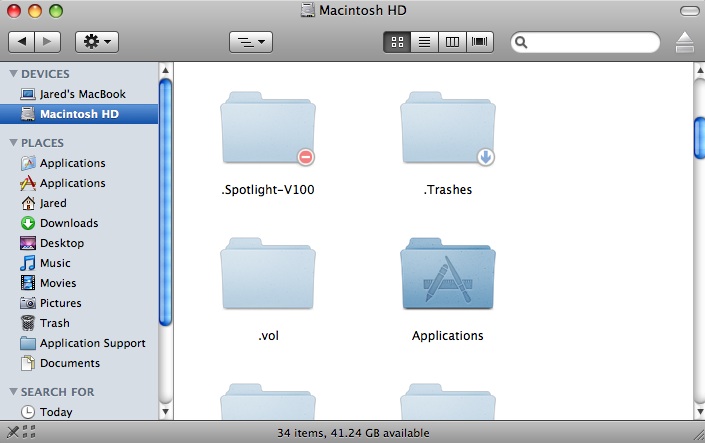Open Trash in sidebar
705x443 pixels.
coord(79,323)
